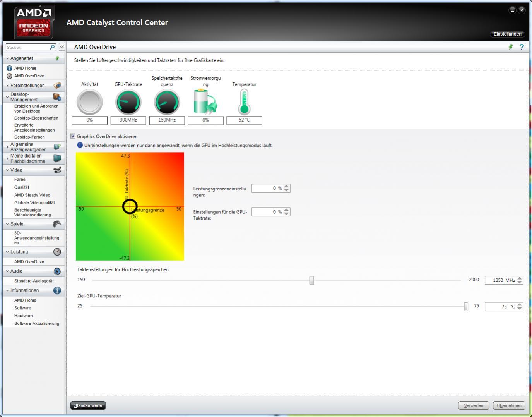This screenshot has width=532, height=417.
Task: Click the help question mark icon
Action: (522, 47)
